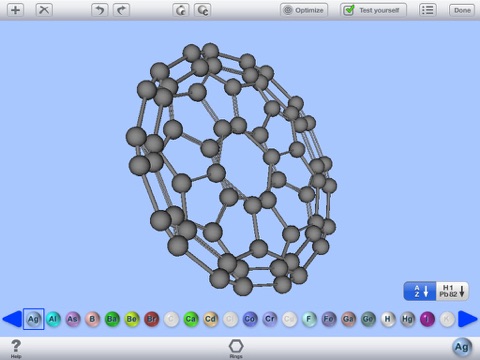Undo the last action

[100, 10]
